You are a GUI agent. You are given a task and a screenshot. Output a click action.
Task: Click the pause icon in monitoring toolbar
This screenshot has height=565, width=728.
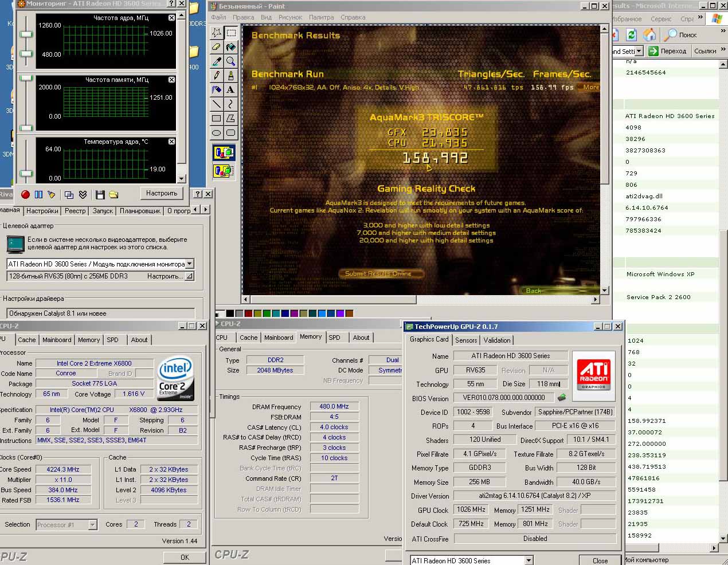coord(38,195)
